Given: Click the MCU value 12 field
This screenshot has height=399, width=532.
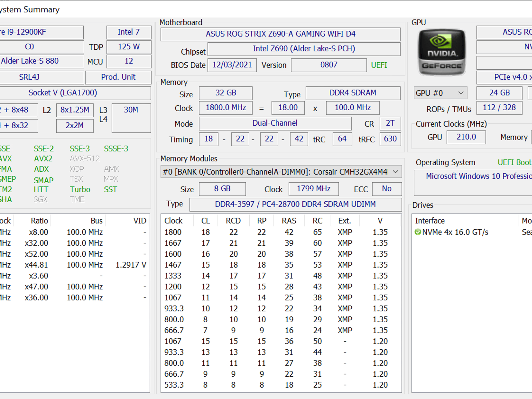Looking at the screenshot, I should pyautogui.click(x=129, y=61).
